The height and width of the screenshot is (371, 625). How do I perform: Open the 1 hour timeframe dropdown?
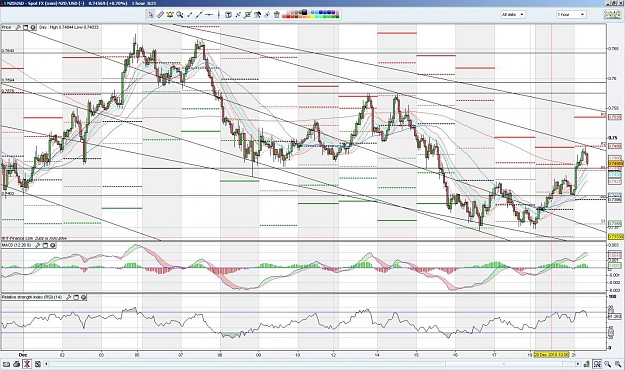[x=571, y=14]
